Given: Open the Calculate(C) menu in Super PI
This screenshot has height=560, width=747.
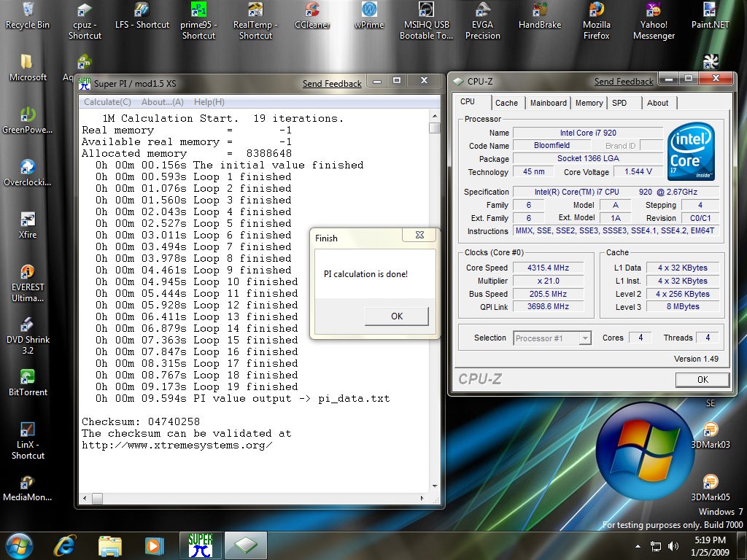Looking at the screenshot, I should (x=107, y=102).
